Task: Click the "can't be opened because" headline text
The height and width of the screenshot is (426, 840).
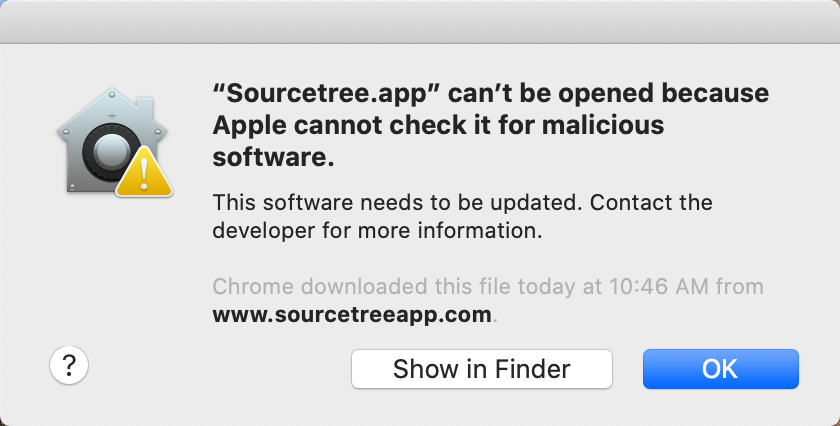Action: coord(608,94)
